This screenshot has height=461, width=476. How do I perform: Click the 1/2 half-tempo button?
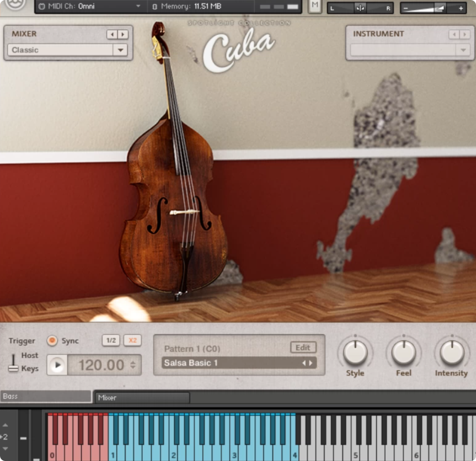[x=111, y=340]
